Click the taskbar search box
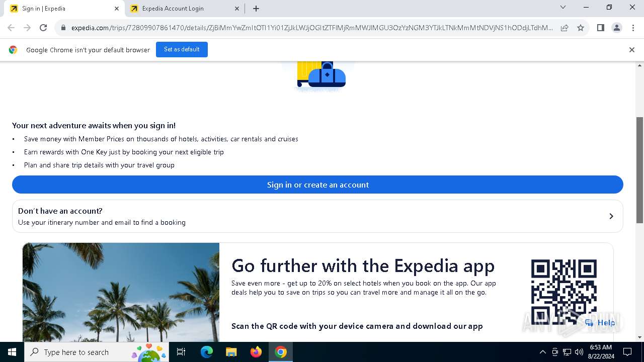 click(x=97, y=352)
